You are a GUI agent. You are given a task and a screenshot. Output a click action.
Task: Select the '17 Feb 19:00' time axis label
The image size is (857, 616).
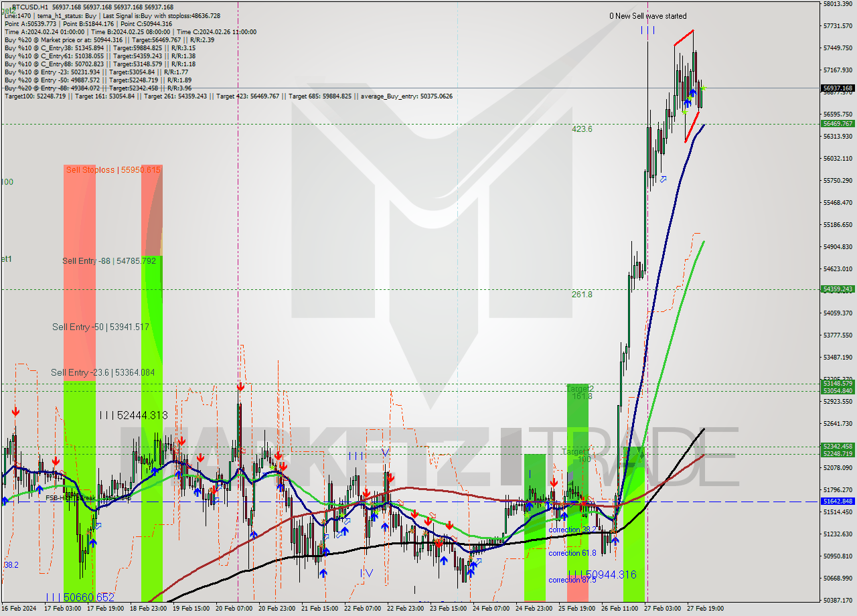click(x=105, y=609)
